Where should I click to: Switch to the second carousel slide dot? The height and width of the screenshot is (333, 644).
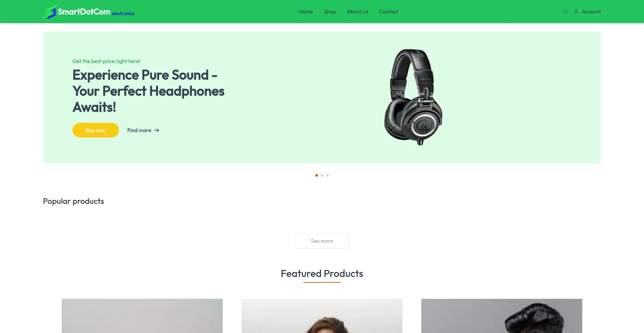[x=322, y=175]
